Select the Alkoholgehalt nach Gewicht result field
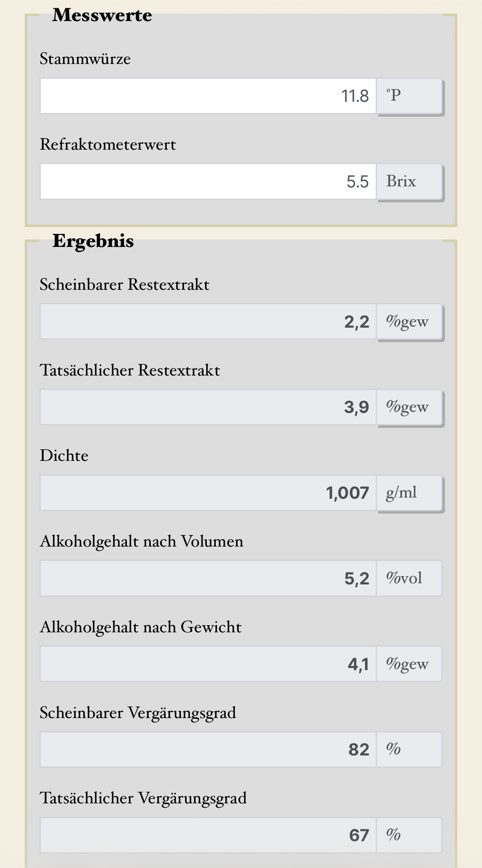The width and height of the screenshot is (482, 868). (x=208, y=664)
